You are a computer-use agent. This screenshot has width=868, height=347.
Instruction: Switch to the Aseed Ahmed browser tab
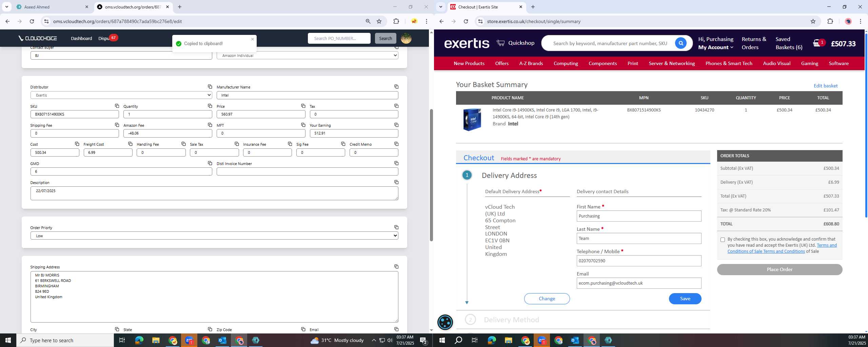point(52,7)
